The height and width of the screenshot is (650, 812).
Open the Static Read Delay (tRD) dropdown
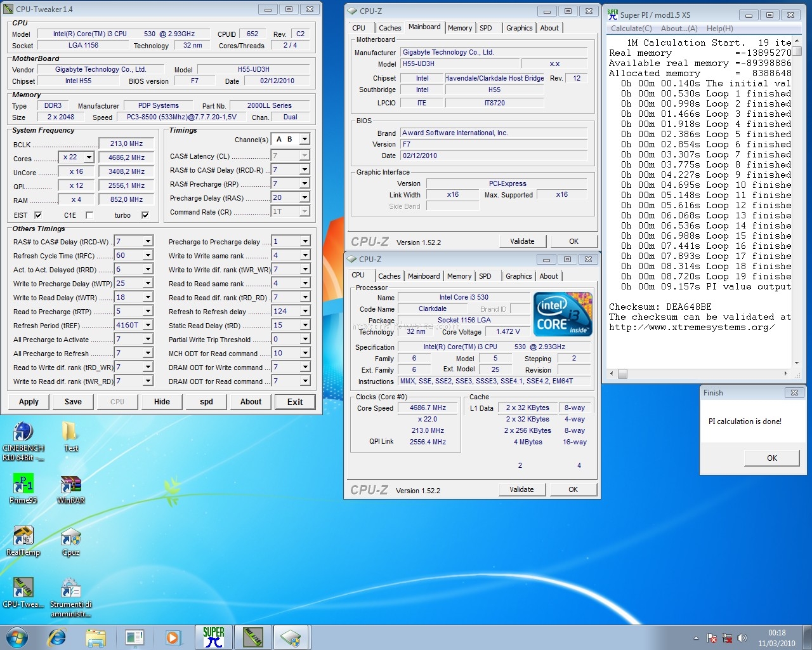coord(305,325)
